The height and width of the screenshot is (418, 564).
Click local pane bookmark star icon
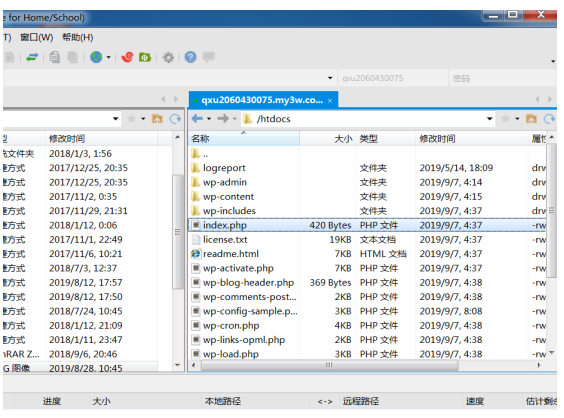coord(132,118)
